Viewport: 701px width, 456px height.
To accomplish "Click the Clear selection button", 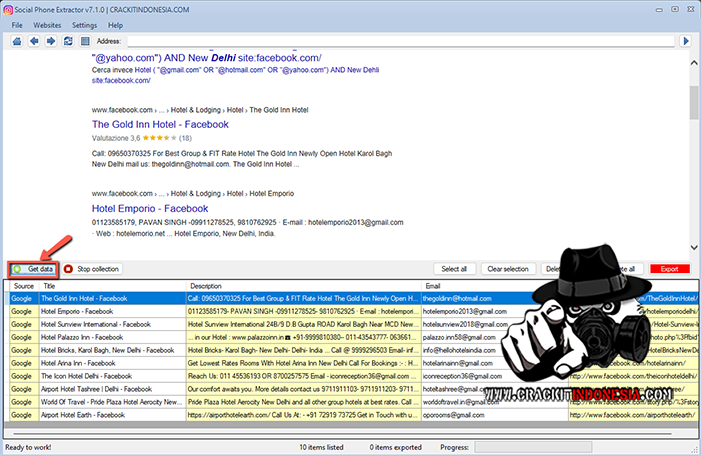I will (507, 269).
